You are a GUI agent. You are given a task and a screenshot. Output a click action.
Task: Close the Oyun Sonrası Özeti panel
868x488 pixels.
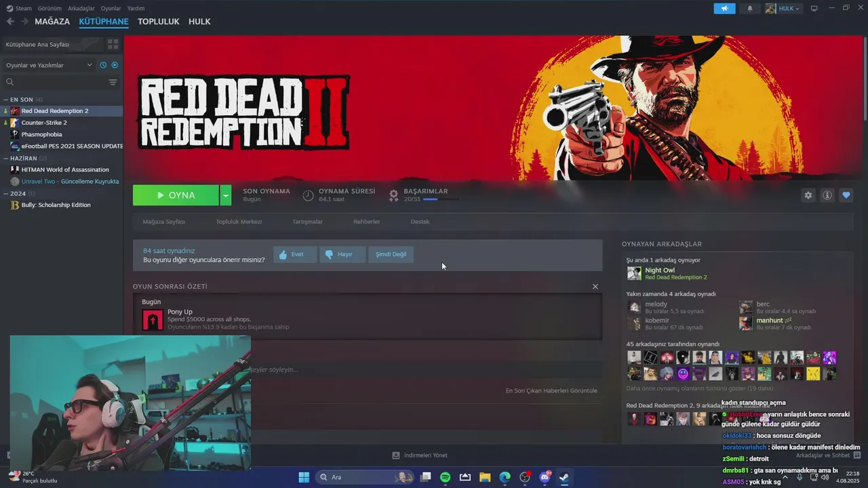[x=595, y=287]
